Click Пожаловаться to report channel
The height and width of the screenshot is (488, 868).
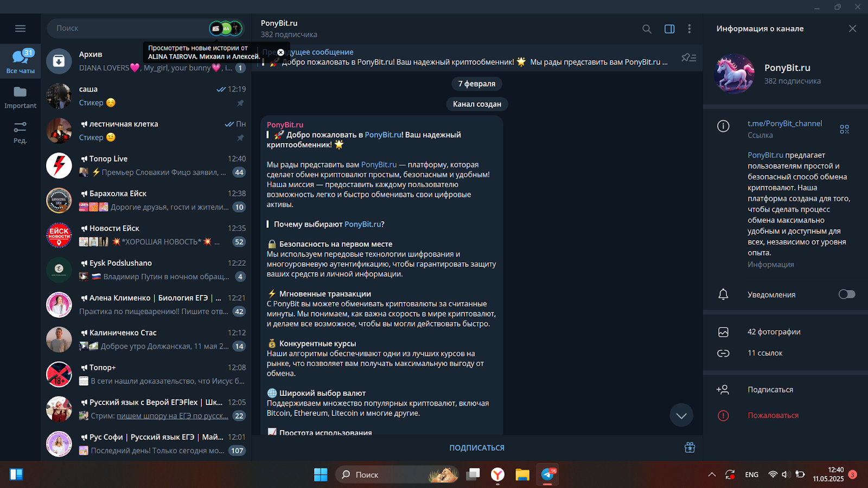point(773,415)
